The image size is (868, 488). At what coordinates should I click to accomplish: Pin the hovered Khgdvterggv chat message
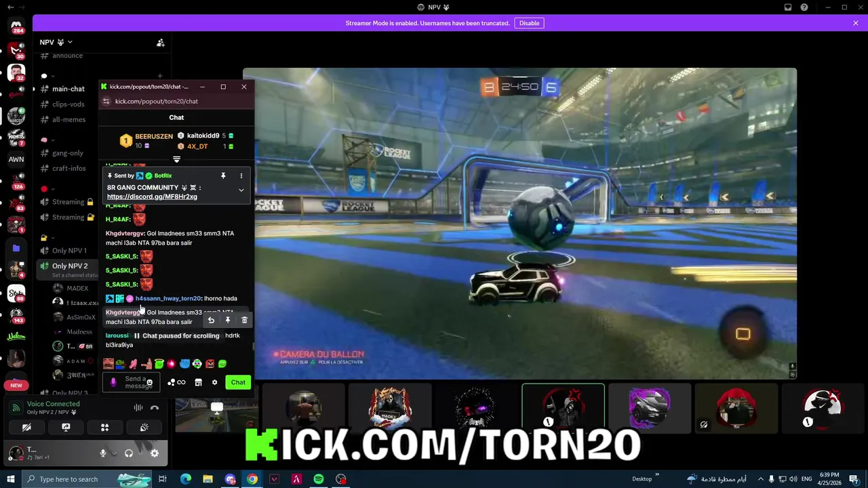coord(228,320)
